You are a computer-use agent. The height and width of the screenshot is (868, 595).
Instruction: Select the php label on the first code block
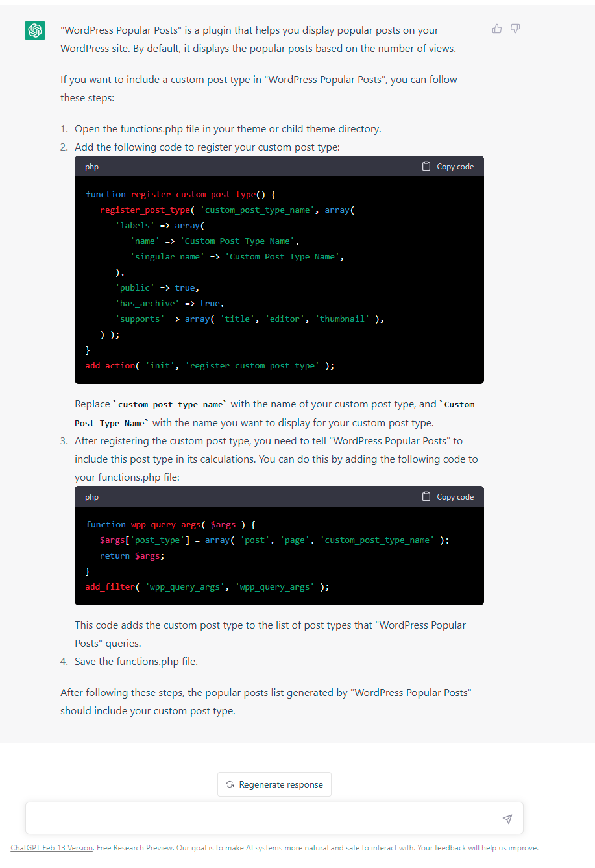click(x=91, y=167)
